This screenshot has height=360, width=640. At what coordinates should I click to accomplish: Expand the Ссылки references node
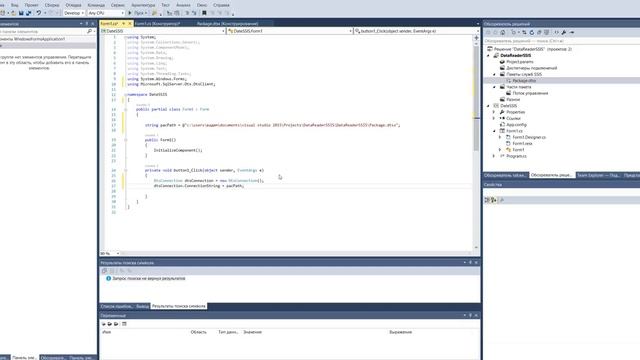click(494, 118)
